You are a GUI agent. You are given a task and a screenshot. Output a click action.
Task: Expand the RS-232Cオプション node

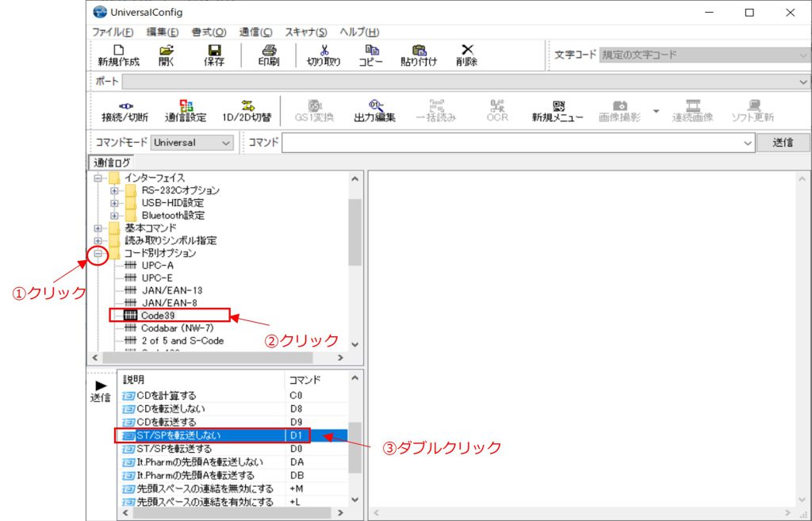pos(114,190)
